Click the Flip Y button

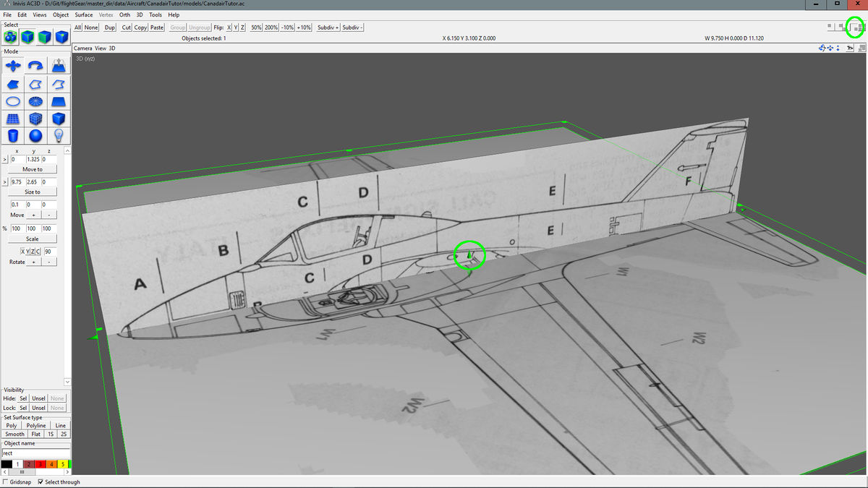(x=236, y=27)
